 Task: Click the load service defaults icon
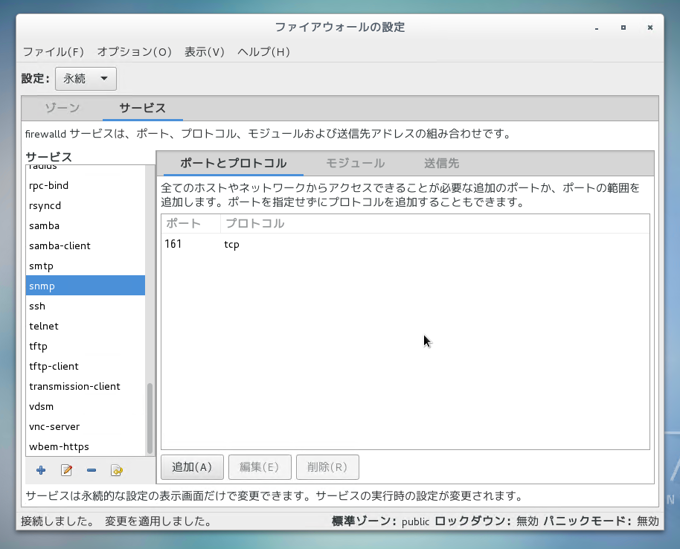(x=117, y=470)
